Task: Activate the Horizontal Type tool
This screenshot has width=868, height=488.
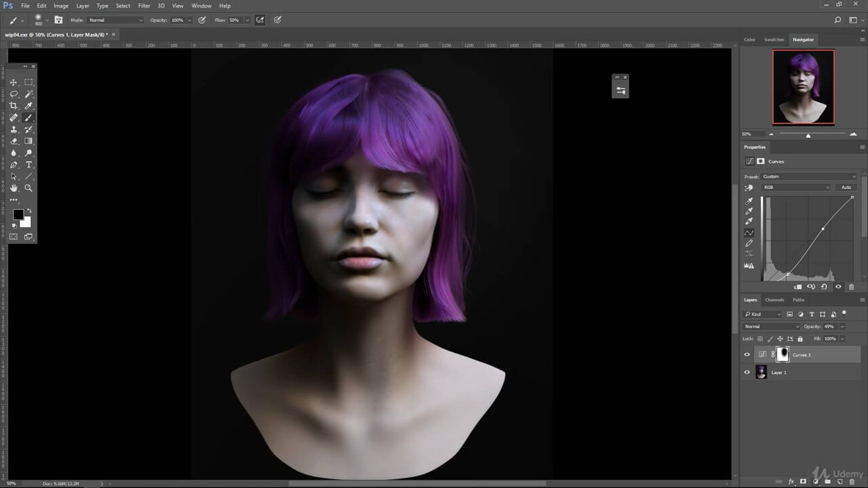Action: pyautogui.click(x=28, y=165)
